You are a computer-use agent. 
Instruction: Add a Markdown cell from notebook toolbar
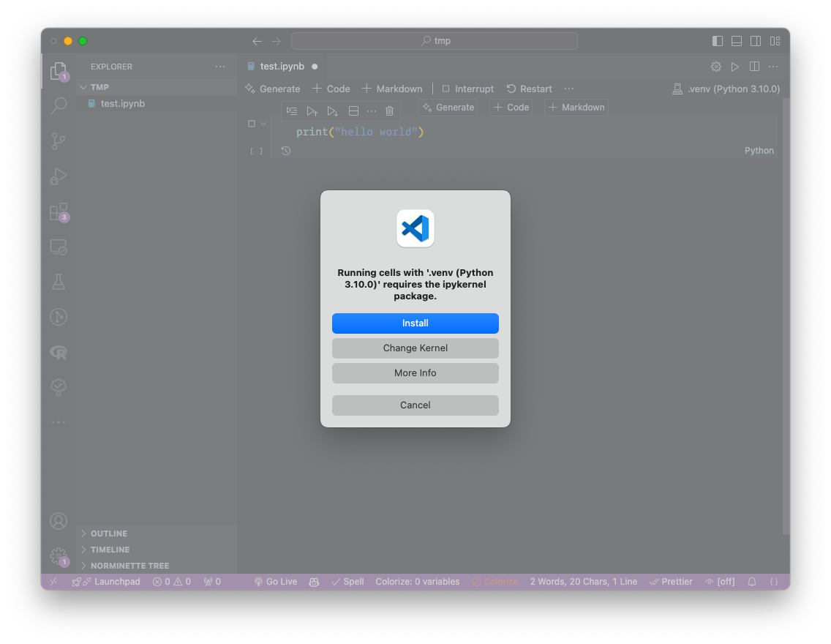tap(392, 89)
